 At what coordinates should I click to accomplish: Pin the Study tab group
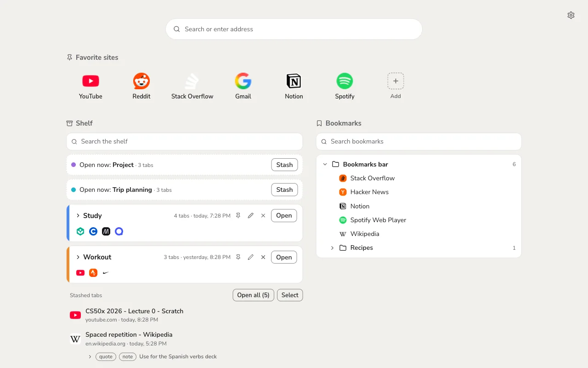pos(238,215)
